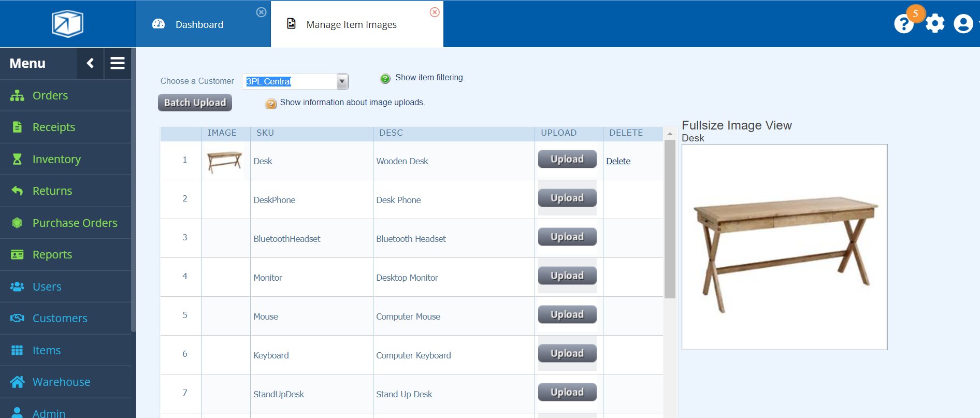980x418 pixels.
Task: Open the settings gear icon
Action: coord(934,24)
